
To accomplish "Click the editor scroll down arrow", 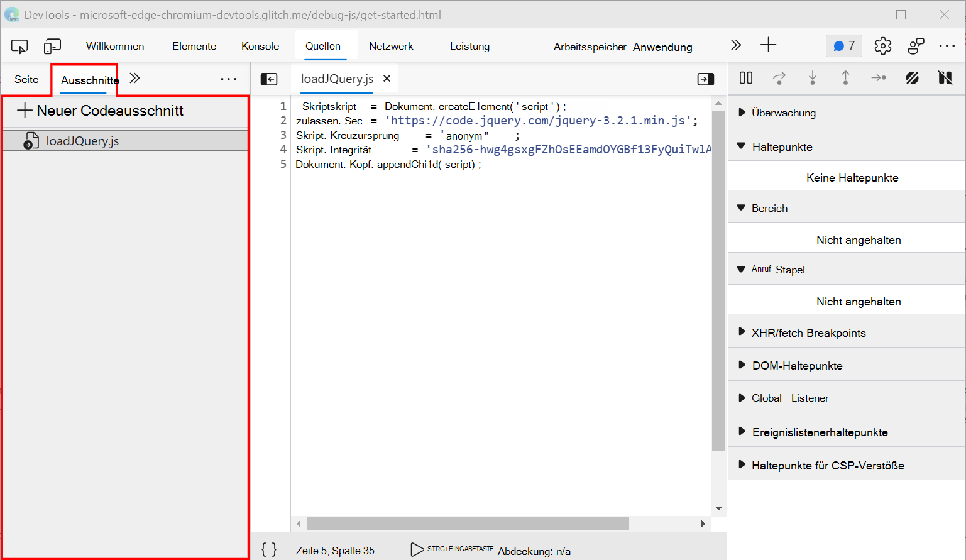I will pos(718,508).
